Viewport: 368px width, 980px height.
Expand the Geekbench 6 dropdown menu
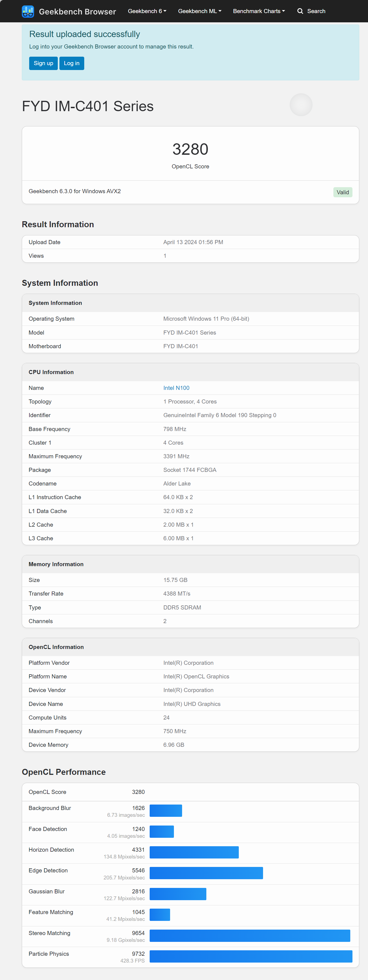[147, 11]
